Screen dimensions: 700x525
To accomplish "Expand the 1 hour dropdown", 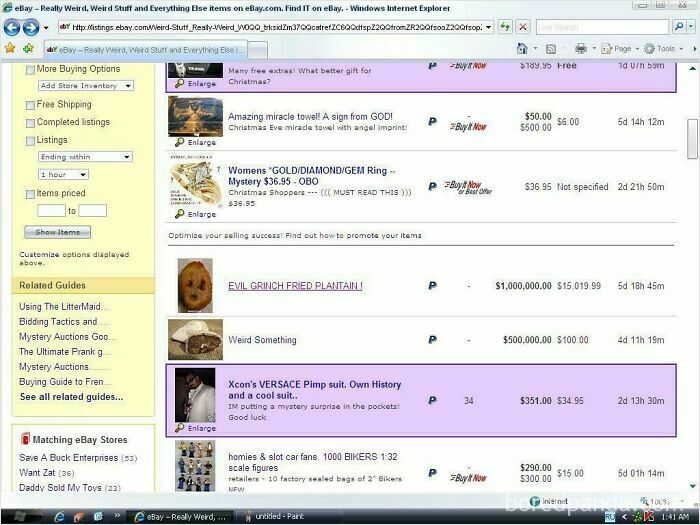I will tap(63, 175).
